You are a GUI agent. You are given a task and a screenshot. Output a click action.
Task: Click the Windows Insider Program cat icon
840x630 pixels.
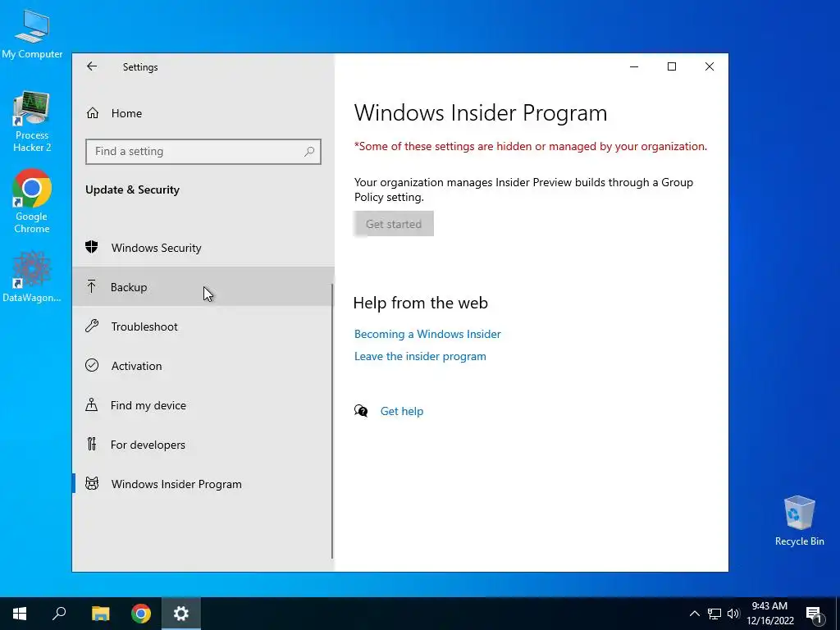[92, 483]
